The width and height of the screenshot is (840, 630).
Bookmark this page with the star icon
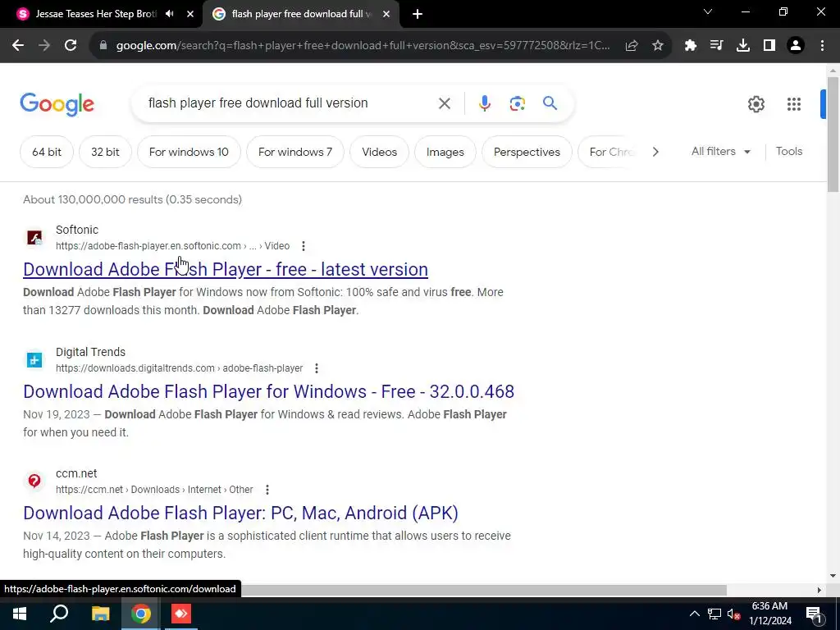point(658,46)
